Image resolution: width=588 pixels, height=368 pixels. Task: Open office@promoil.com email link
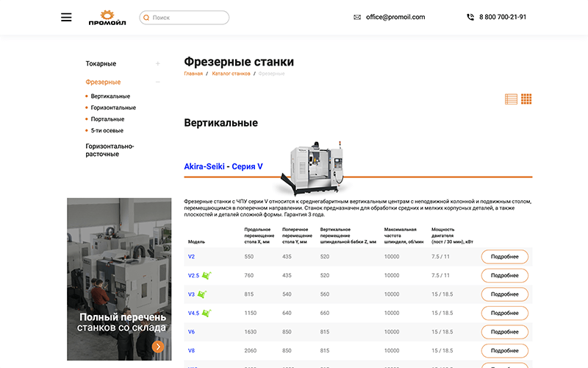395,17
